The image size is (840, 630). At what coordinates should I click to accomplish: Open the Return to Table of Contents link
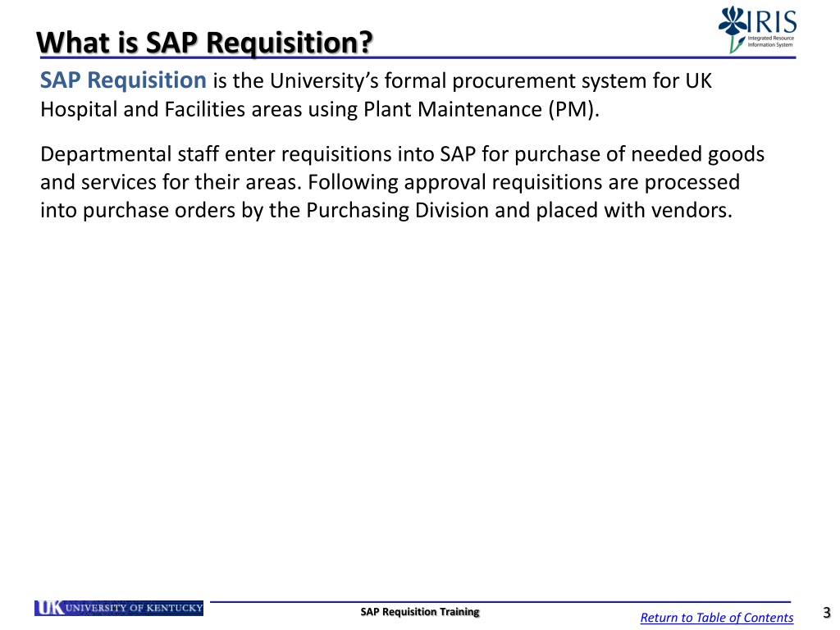pyautogui.click(x=716, y=617)
